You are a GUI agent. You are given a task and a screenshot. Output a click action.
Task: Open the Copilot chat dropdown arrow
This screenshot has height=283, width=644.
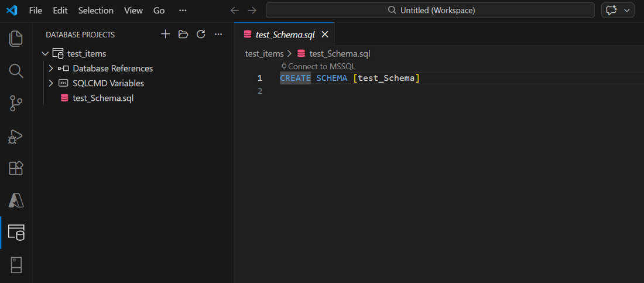pyautogui.click(x=627, y=11)
